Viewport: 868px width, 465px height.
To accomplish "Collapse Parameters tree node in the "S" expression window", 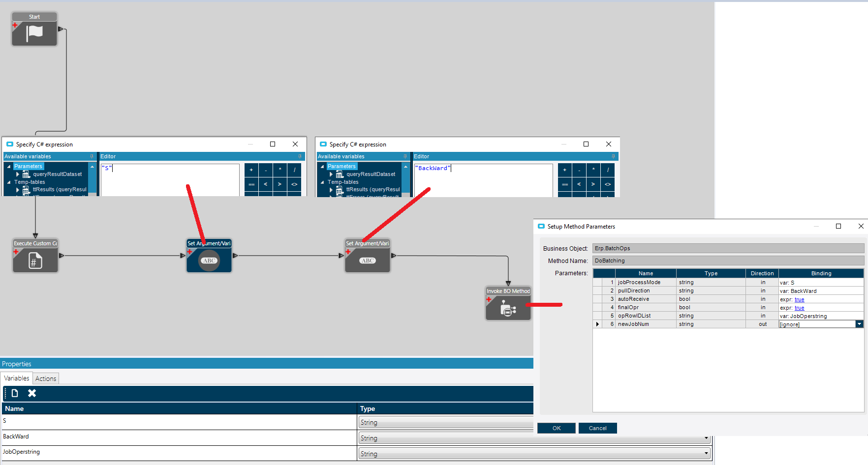I will tap(9, 167).
